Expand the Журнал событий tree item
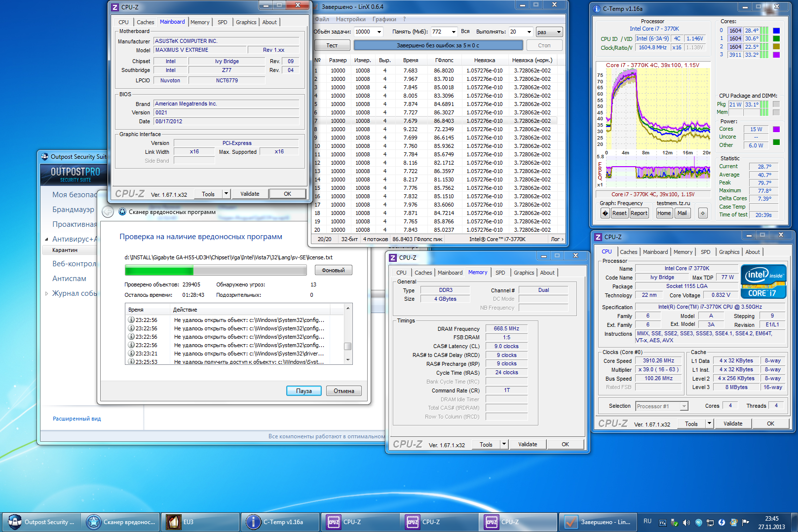Viewport: 798px width, 532px height. tap(47, 293)
